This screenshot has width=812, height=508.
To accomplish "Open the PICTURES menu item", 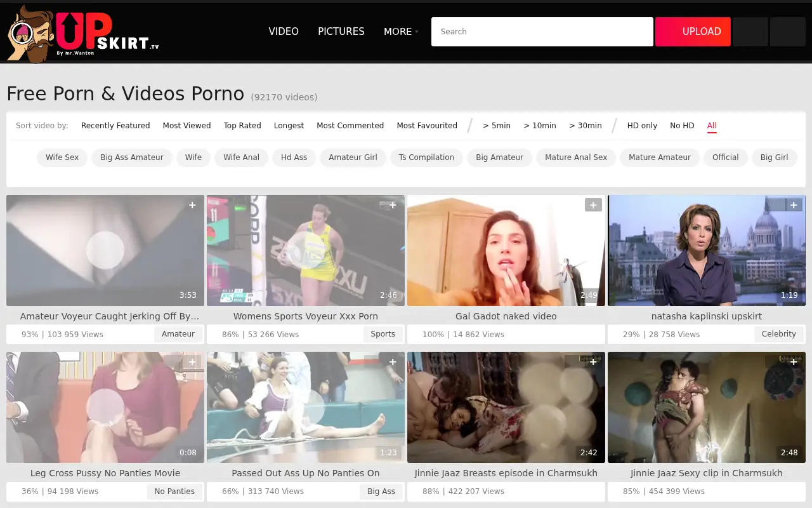I will point(341,32).
